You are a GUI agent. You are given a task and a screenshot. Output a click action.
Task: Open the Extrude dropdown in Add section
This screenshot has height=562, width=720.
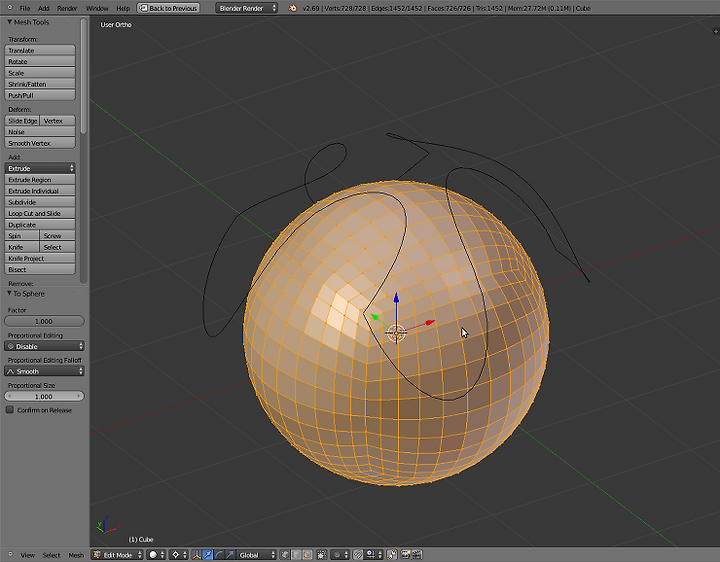(x=40, y=168)
